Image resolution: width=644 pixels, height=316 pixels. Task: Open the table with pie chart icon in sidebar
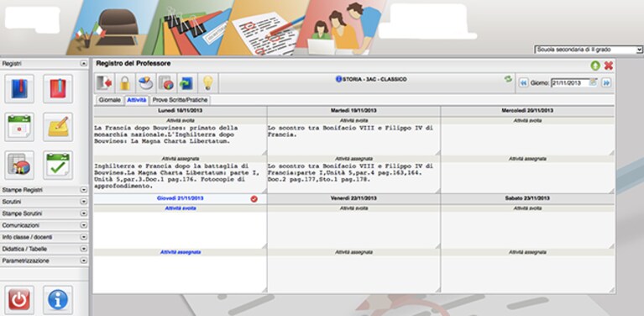(x=19, y=166)
